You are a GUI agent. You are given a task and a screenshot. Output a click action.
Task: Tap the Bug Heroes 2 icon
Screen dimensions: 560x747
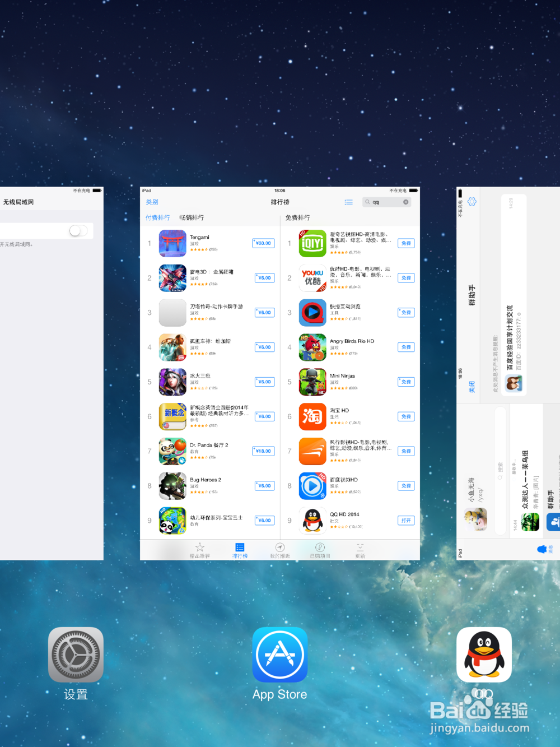172,486
